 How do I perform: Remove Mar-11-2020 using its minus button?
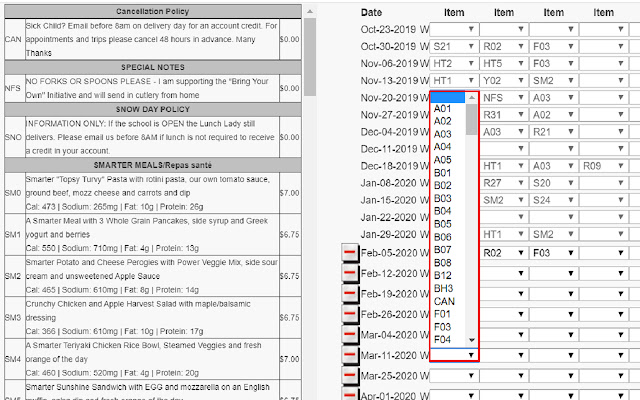coord(350,355)
